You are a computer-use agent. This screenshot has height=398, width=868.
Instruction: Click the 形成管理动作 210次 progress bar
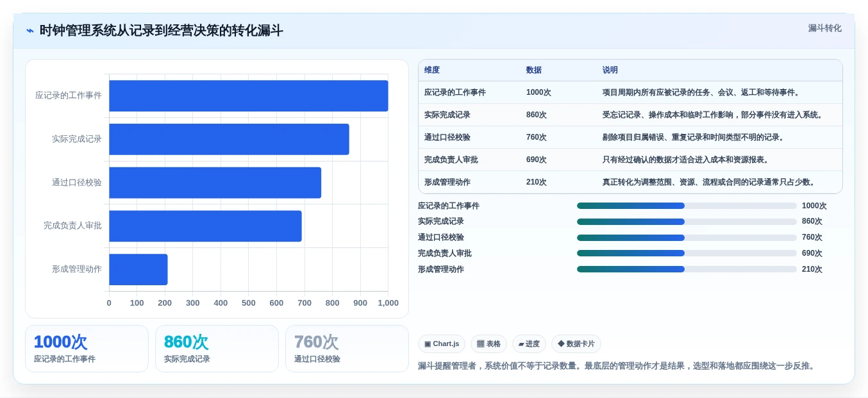pos(687,269)
